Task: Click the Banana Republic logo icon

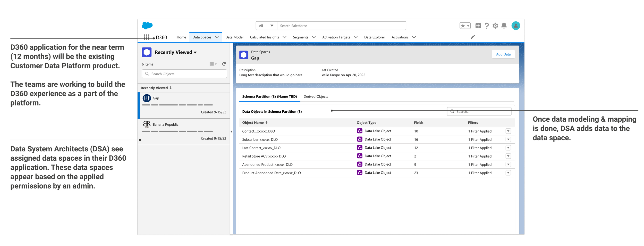Action: (147, 124)
